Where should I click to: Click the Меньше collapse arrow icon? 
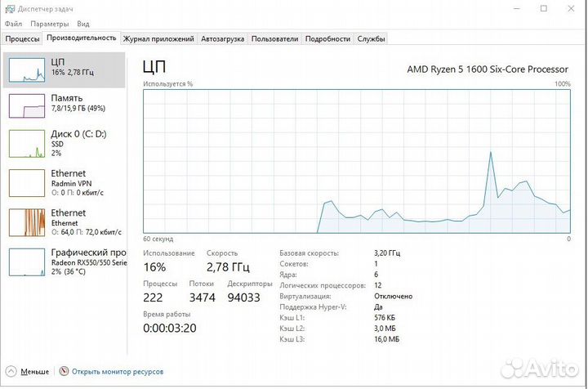tap(11, 371)
